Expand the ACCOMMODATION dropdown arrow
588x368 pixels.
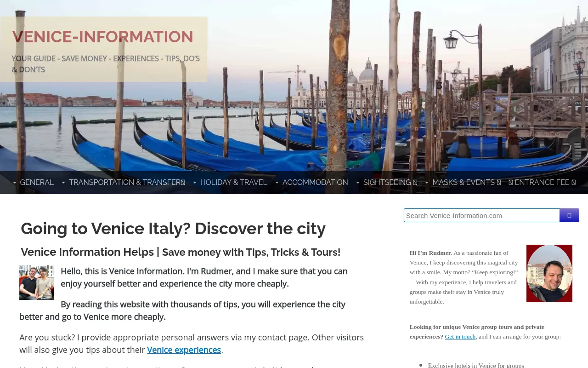pyautogui.click(x=277, y=183)
